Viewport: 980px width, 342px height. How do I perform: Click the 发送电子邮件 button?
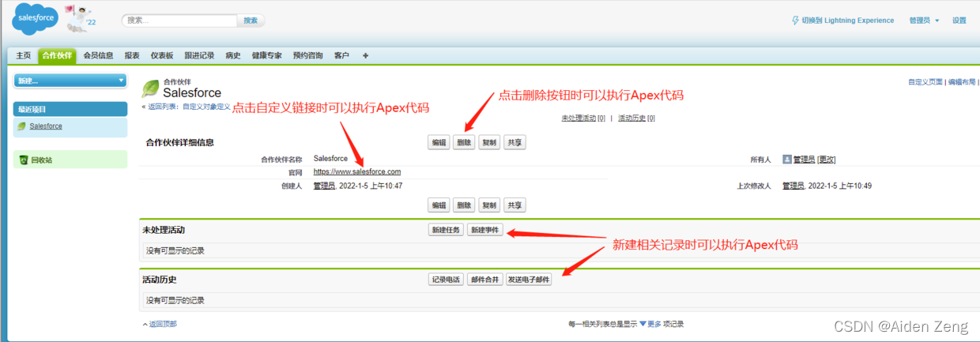pos(529,280)
